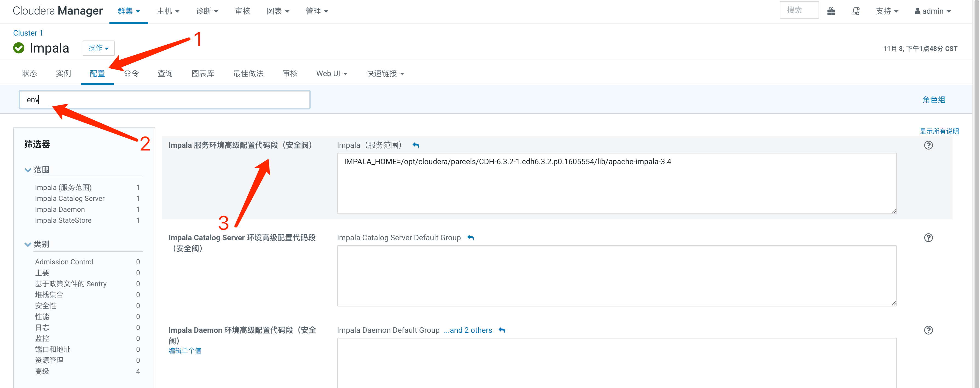
Task: Filter by Impala Daemon scope
Action: pos(60,209)
